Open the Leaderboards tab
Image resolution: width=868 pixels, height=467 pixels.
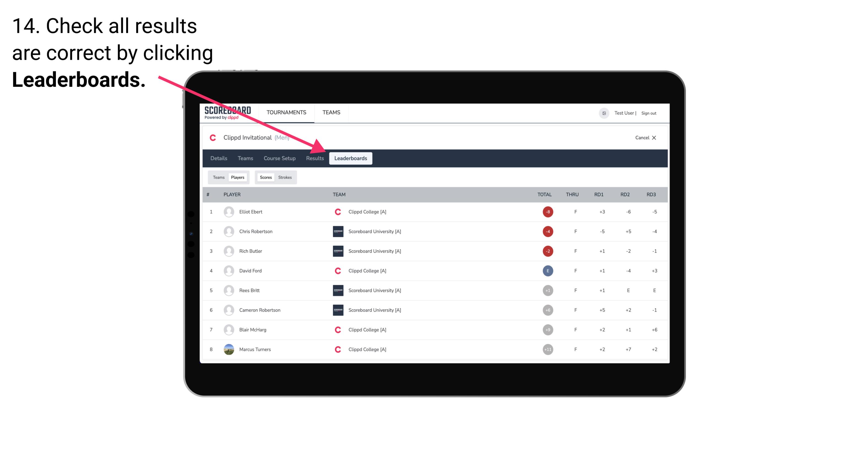[x=351, y=159]
